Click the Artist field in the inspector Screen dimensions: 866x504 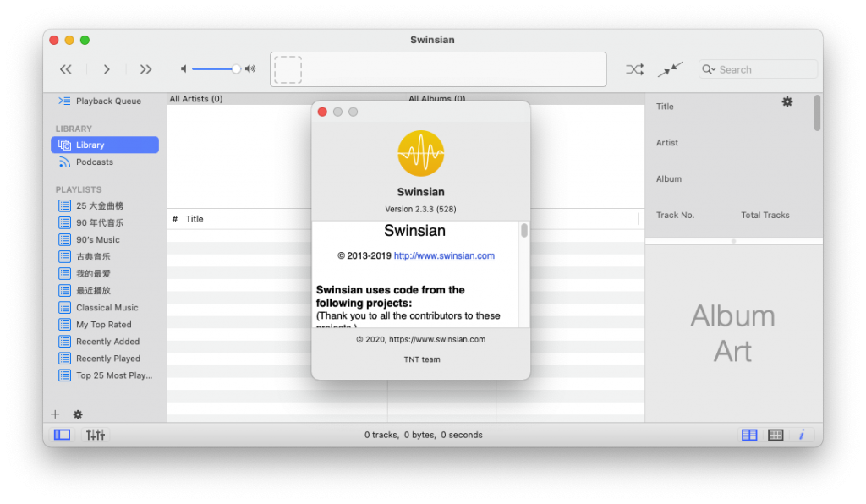click(667, 142)
